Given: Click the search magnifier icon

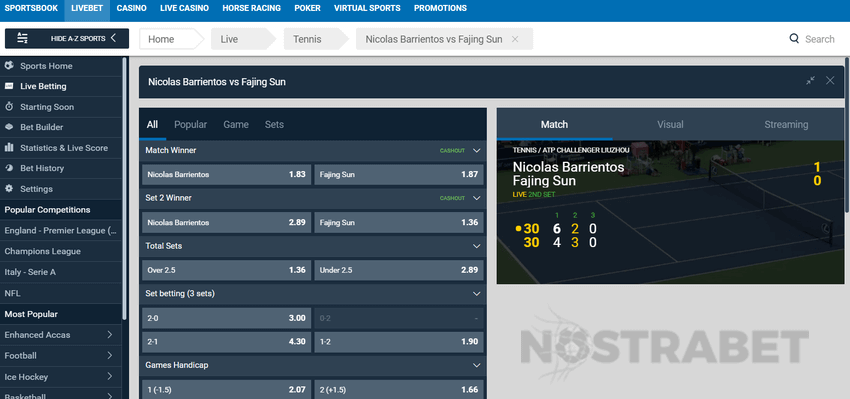Looking at the screenshot, I should [x=794, y=38].
